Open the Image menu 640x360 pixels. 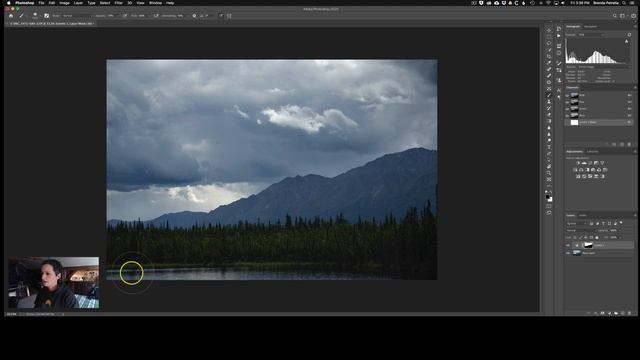point(64,3)
